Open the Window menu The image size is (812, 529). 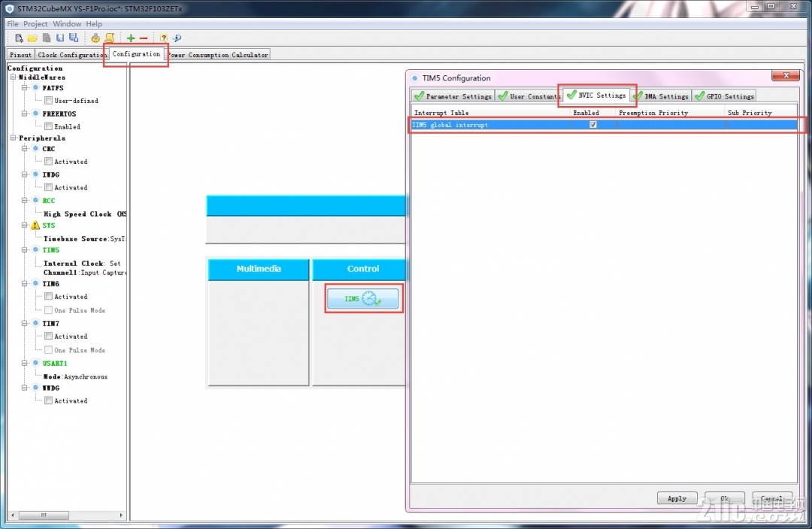click(67, 24)
